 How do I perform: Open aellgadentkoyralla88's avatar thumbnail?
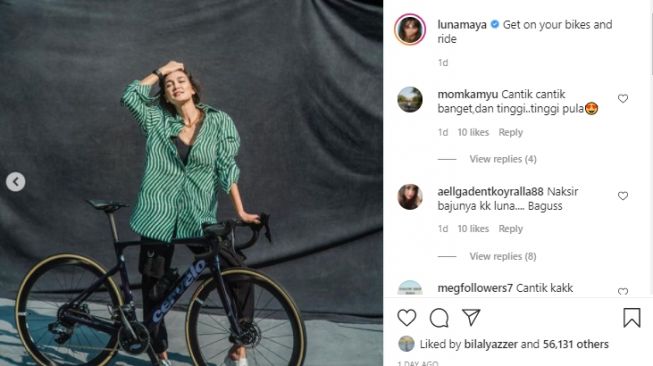(410, 197)
